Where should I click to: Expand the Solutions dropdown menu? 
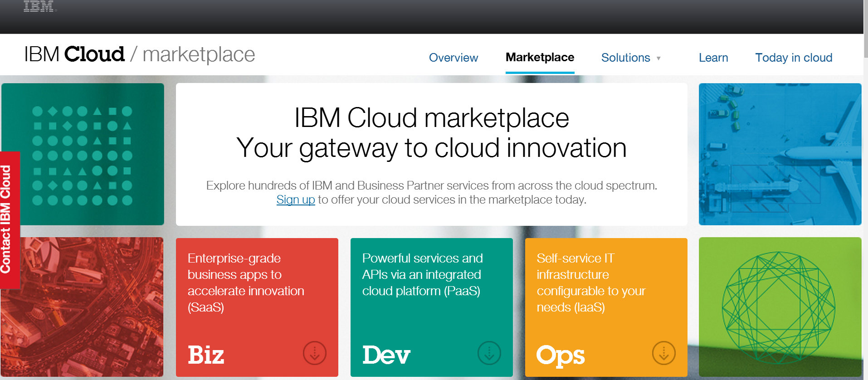pos(625,58)
